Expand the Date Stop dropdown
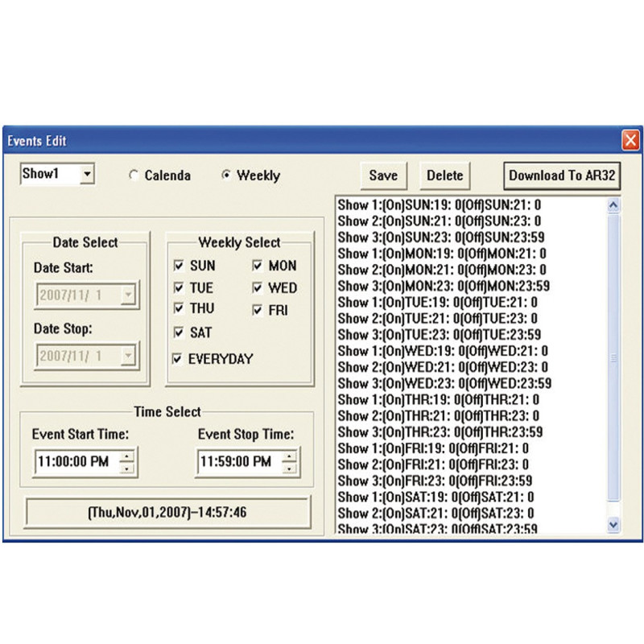The image size is (644, 644). click(x=128, y=355)
